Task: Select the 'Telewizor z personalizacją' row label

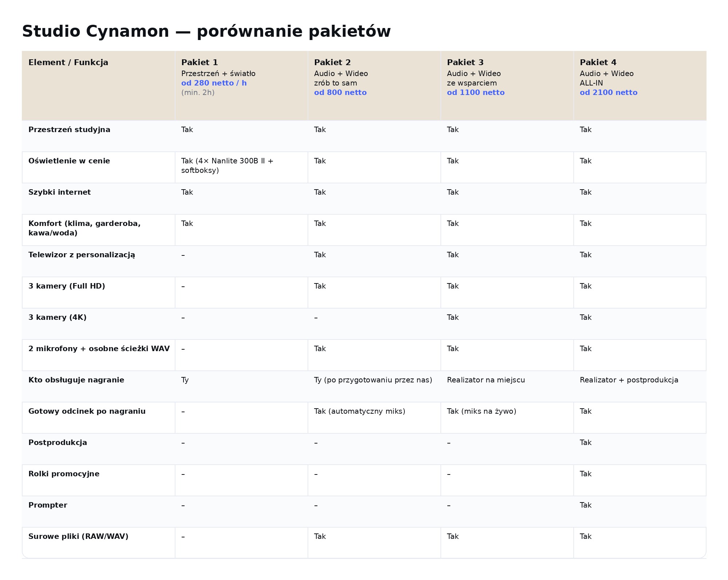Action: pos(82,255)
